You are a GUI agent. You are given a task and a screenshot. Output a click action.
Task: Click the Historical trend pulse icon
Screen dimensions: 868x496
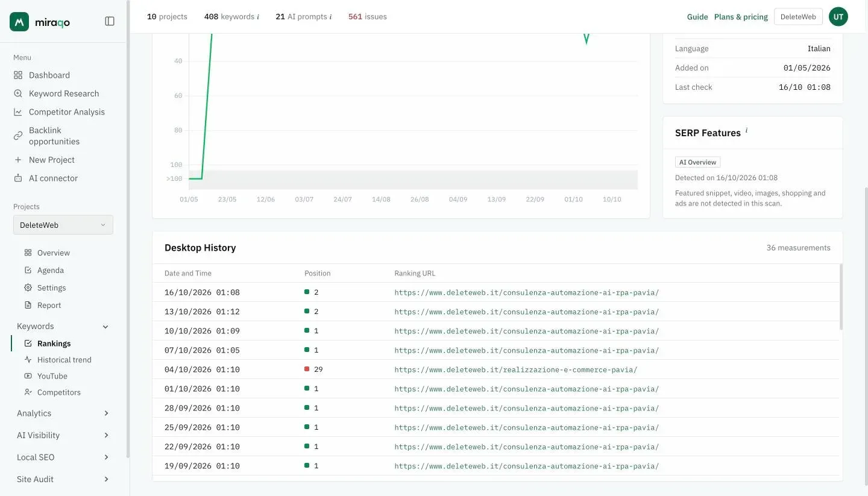pyautogui.click(x=28, y=359)
